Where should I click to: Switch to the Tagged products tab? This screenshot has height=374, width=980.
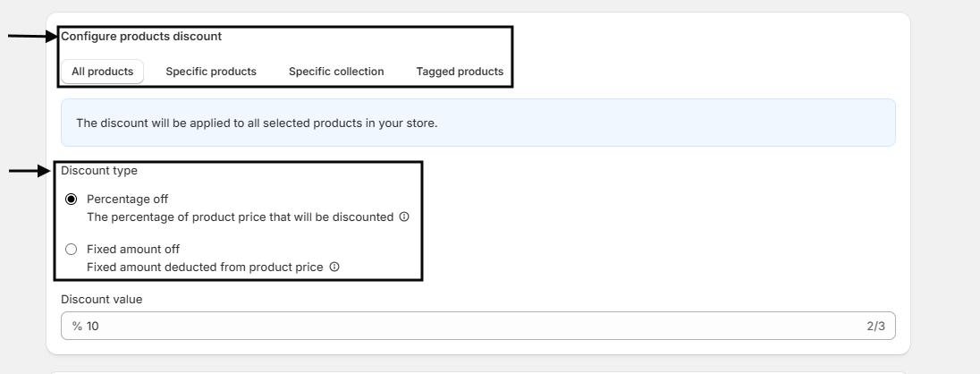click(460, 72)
